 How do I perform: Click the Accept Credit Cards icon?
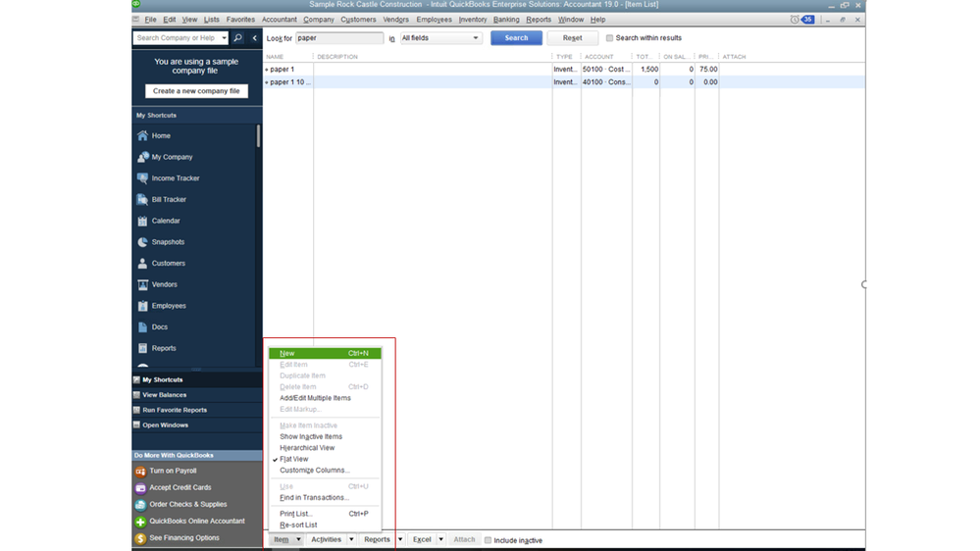(x=140, y=488)
